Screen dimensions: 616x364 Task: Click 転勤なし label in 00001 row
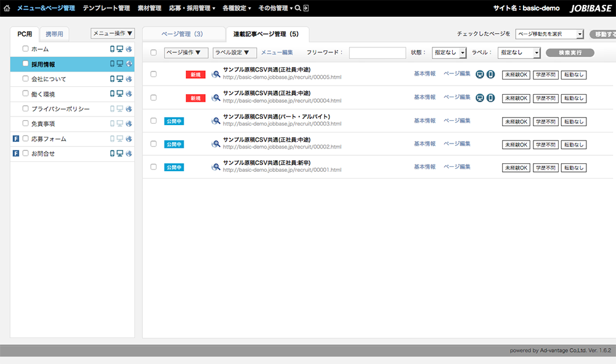(x=573, y=168)
